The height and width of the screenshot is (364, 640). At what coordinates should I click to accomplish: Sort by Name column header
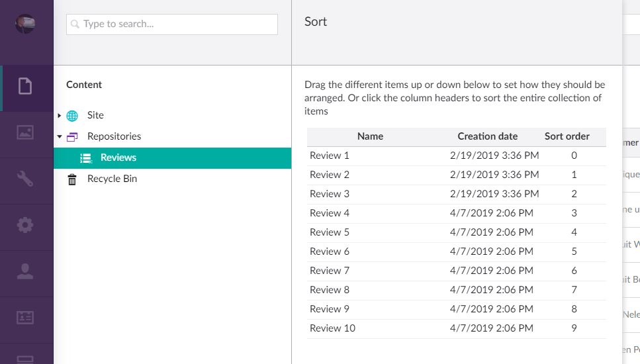point(370,136)
